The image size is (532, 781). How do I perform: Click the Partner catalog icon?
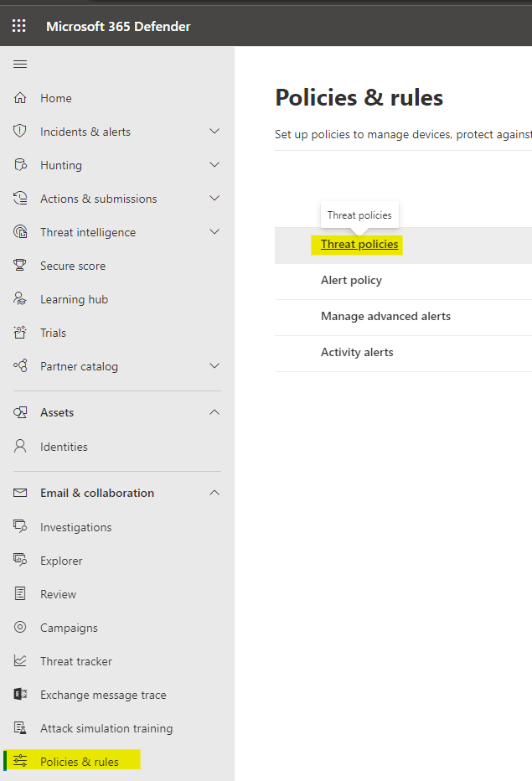[20, 366]
